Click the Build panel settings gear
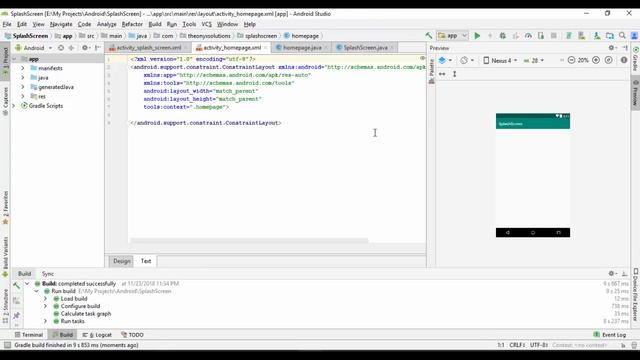Viewport: 640px width, 360px height. tap(612, 273)
